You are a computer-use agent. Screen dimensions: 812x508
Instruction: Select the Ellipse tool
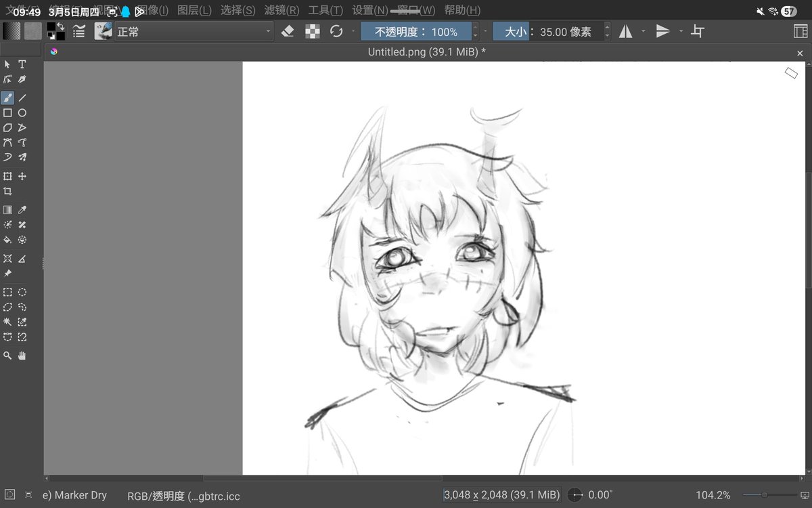click(x=22, y=113)
